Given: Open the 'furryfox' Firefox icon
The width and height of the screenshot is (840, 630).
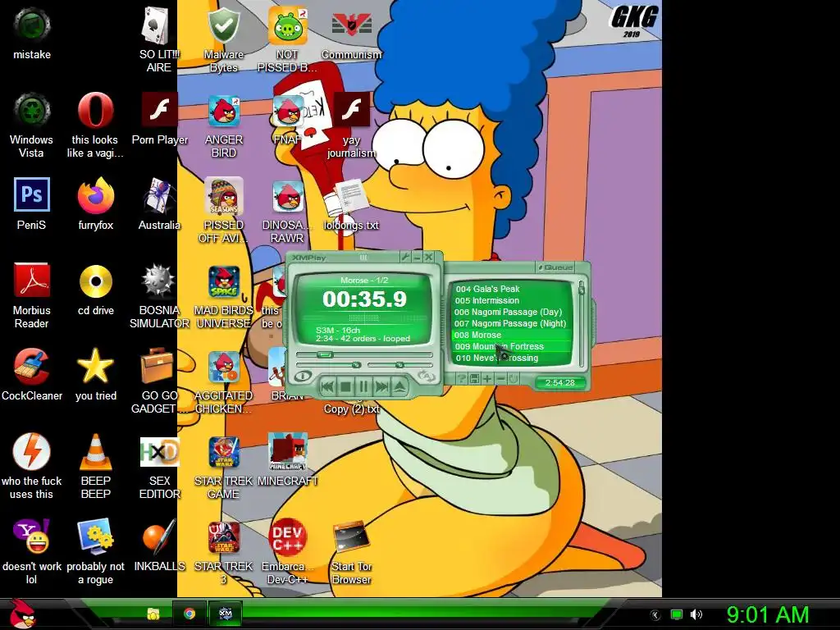Looking at the screenshot, I should coord(95,203).
